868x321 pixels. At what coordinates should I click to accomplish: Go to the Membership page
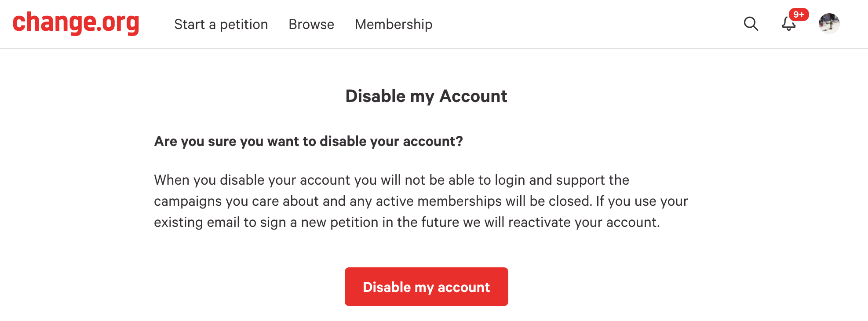(x=394, y=24)
